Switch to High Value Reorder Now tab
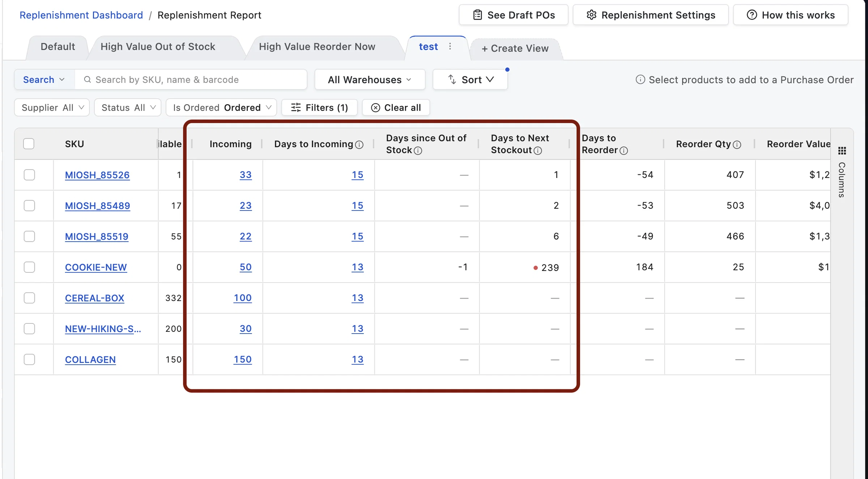868x479 pixels. pos(317,47)
